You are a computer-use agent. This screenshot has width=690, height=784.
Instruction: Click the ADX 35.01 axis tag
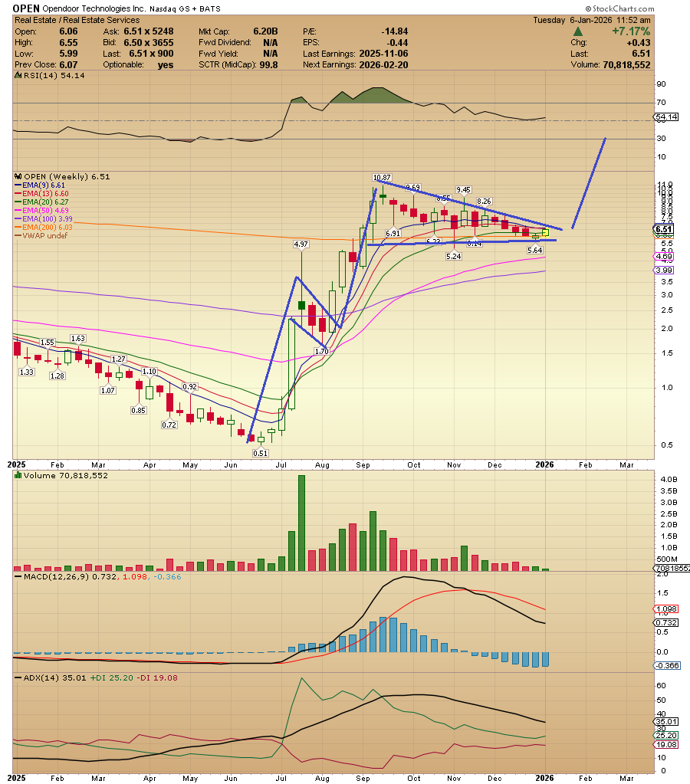(666, 721)
